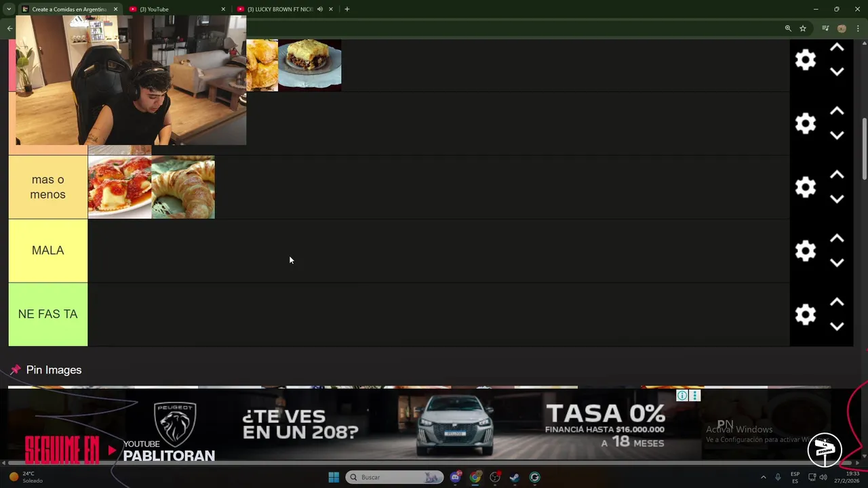Screen dimensions: 868x488
Task: Open settings gear for row with shepherd's pie image
Action: (805, 60)
